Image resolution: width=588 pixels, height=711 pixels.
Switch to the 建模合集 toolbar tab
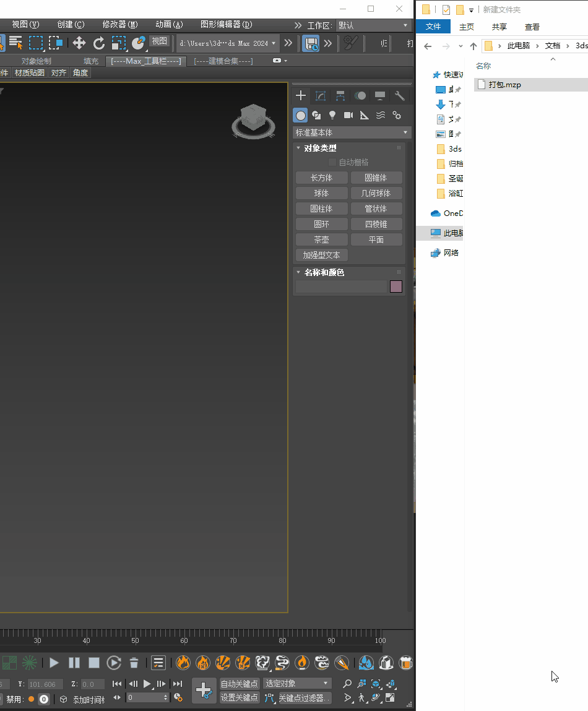click(223, 61)
